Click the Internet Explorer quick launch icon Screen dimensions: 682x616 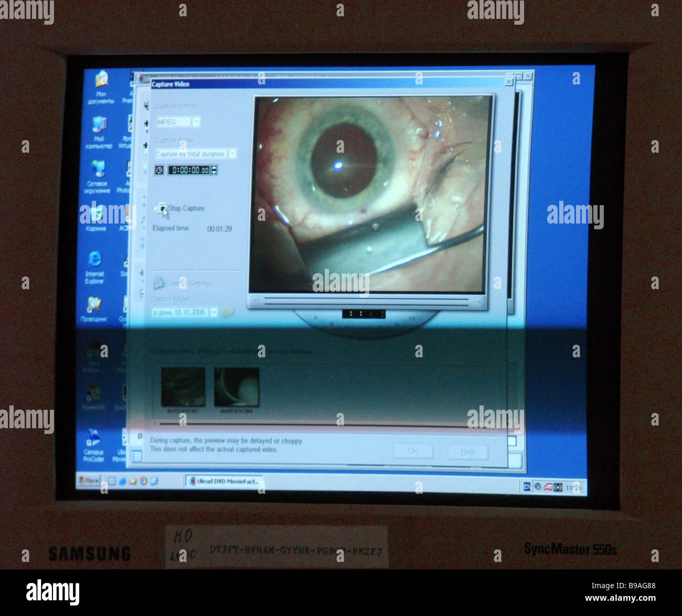[x=122, y=481]
